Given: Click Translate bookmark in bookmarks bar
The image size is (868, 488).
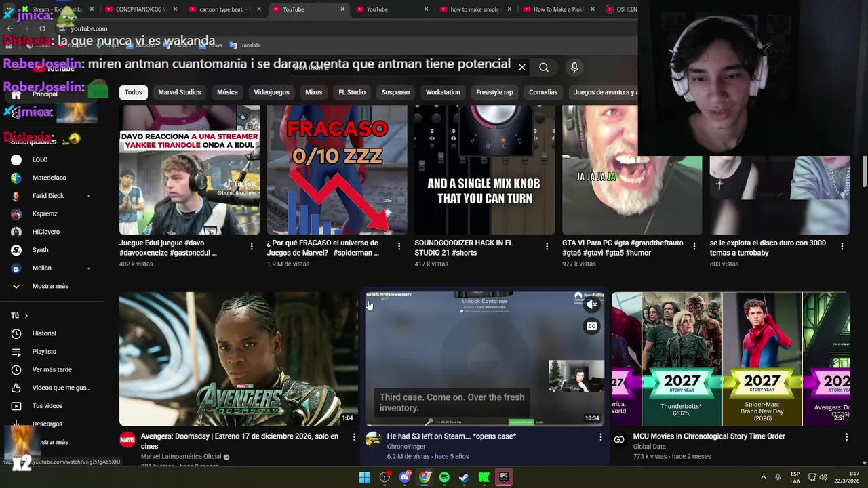Looking at the screenshot, I should coord(245,45).
